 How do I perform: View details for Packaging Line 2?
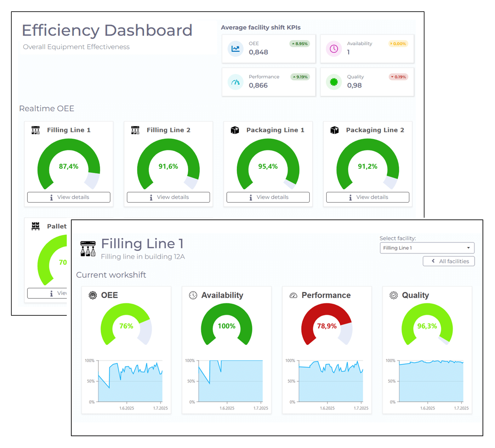point(367,197)
